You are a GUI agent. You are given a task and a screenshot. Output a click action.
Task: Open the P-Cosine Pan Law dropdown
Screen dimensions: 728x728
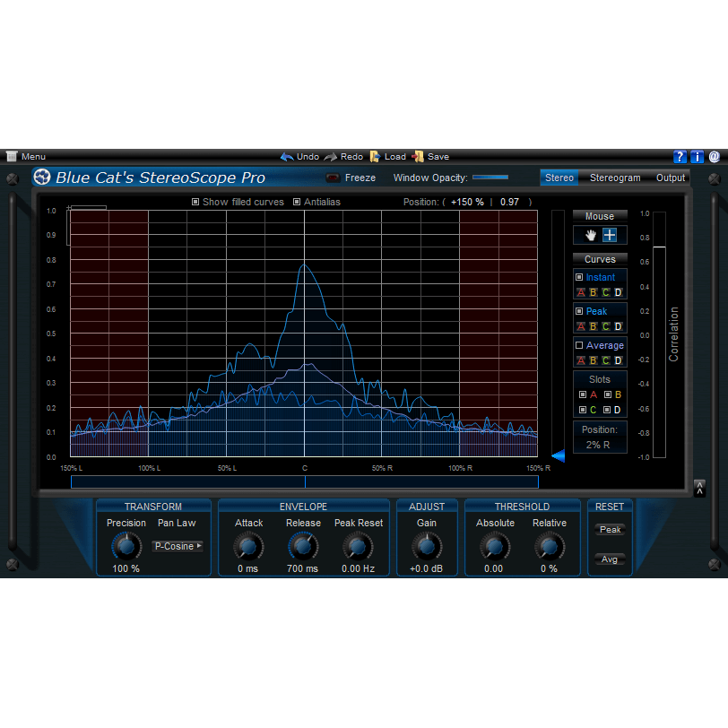tap(177, 545)
